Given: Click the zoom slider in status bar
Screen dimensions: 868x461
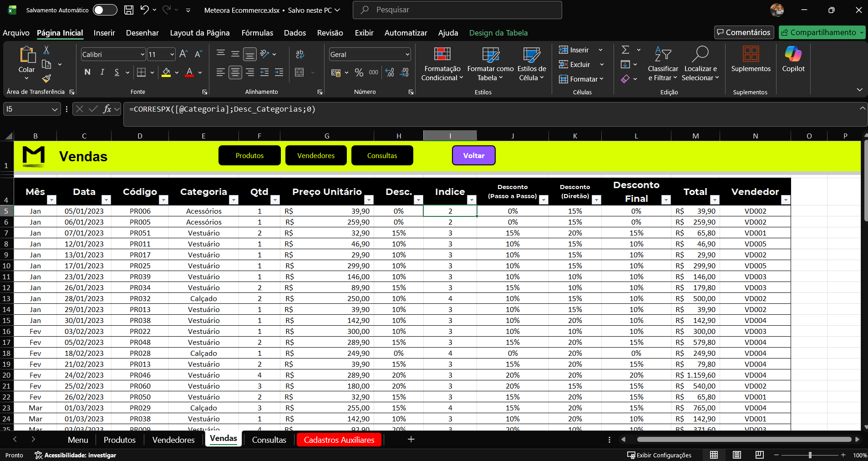Looking at the screenshot, I should coord(810,455).
